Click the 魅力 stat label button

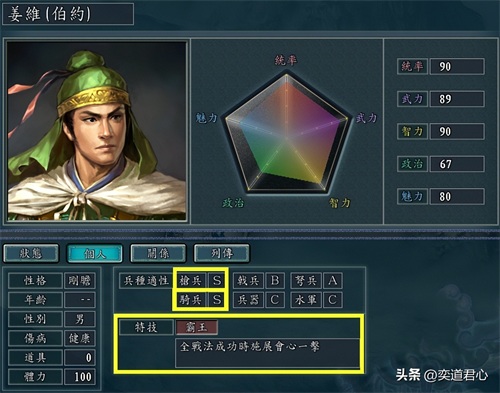click(x=412, y=196)
